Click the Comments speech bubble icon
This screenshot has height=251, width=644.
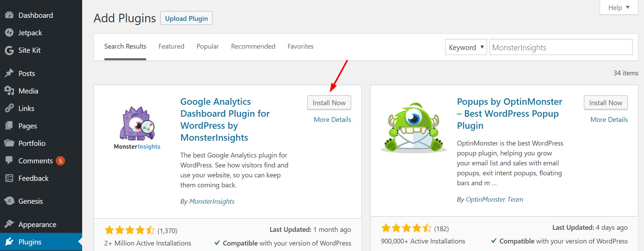9,161
